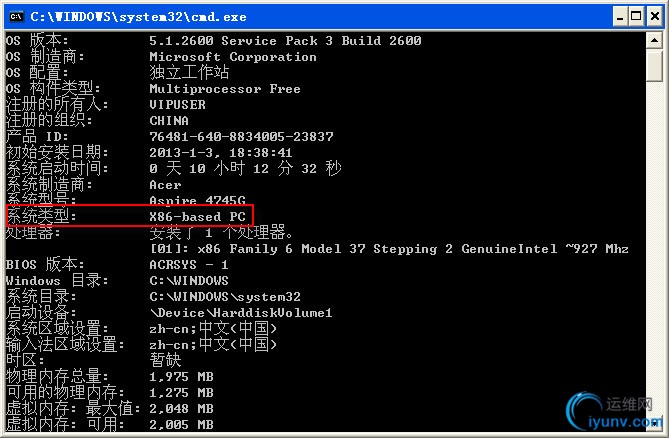Screen dimensions: 669x438
Task: Click the vertical scrollbar thumb
Action: click(654, 65)
